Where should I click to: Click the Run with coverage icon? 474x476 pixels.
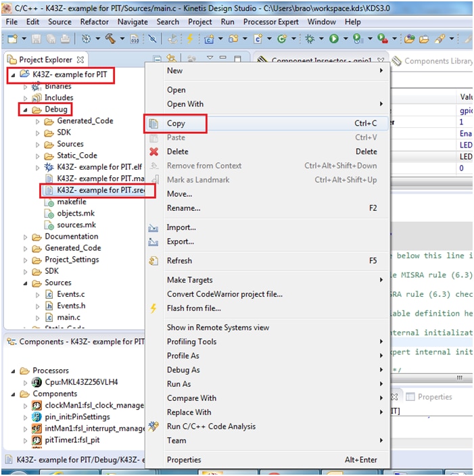pyautogui.click(x=358, y=39)
